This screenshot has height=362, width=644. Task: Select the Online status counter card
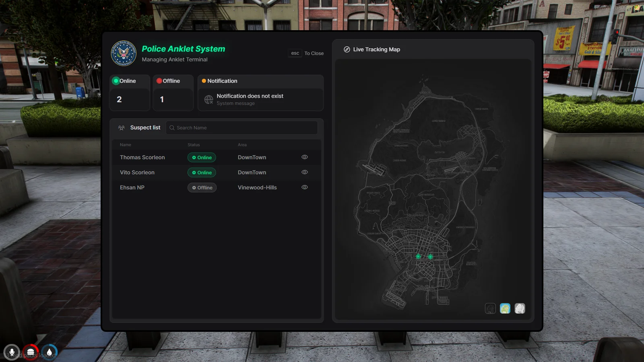coord(130,93)
